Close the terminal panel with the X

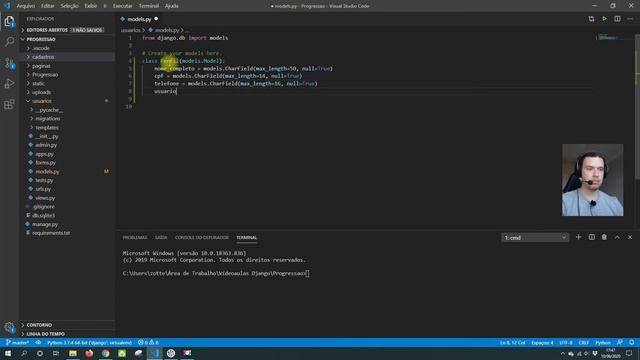coord(630,237)
